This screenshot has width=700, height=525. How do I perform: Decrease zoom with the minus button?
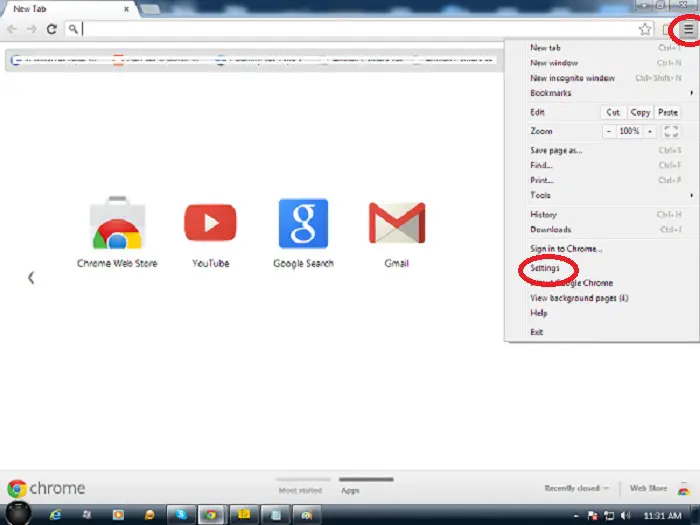tap(608, 131)
